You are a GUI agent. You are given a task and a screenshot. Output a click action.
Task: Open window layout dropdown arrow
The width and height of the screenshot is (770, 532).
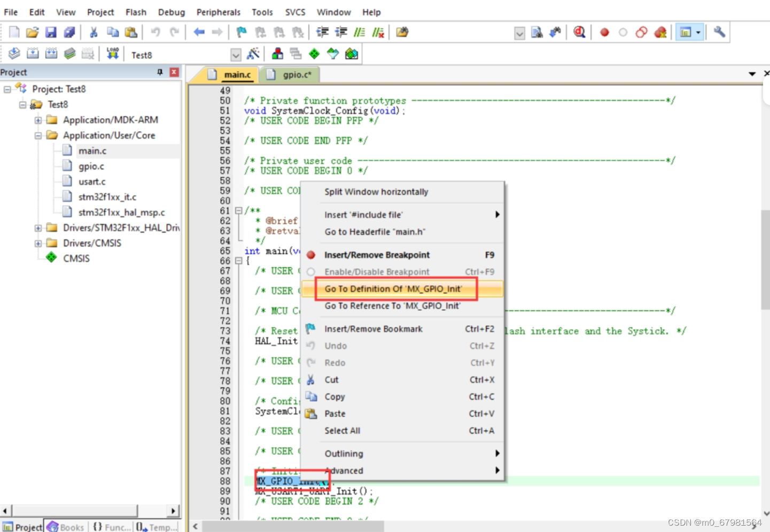coord(698,33)
